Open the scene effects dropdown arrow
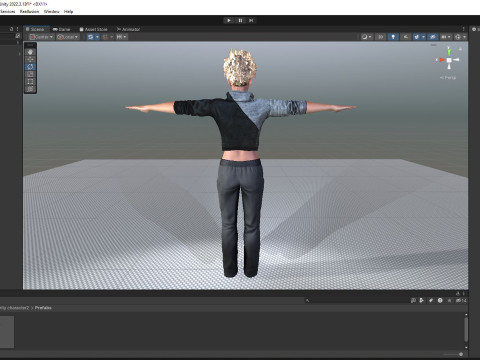Viewport: 480px width, 360px height. [423, 37]
